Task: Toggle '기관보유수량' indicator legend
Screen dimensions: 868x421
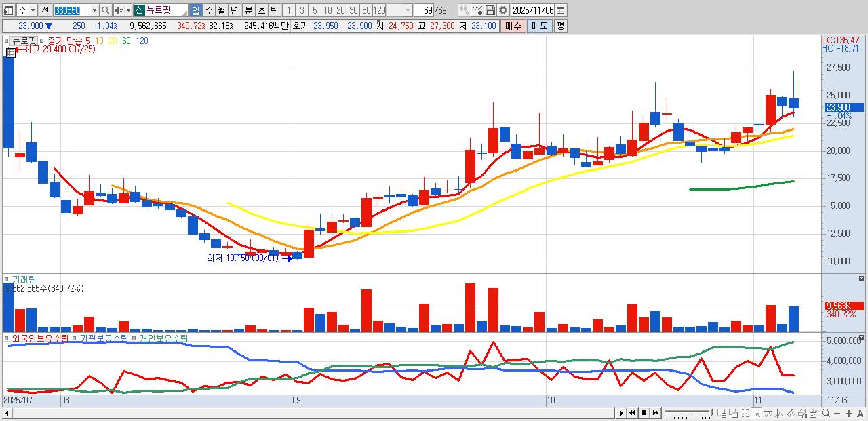Action: point(104,338)
